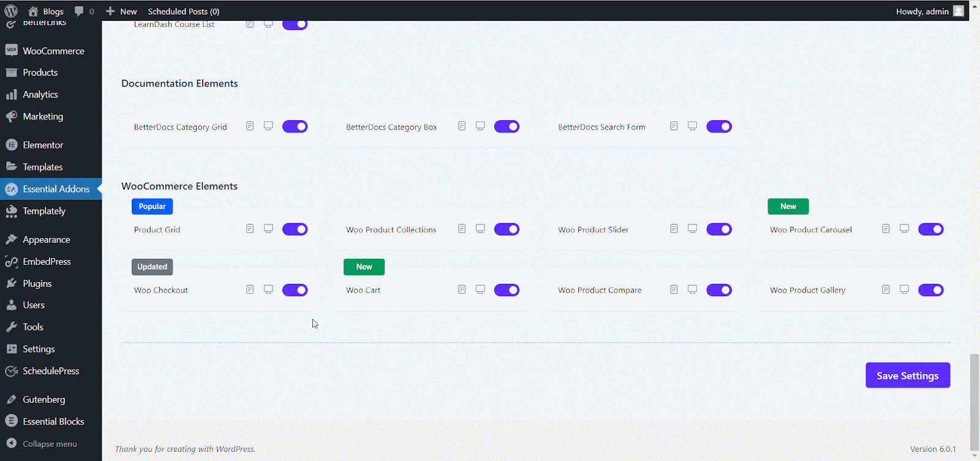
Task: Open Tools sidebar menu
Action: click(x=51, y=327)
